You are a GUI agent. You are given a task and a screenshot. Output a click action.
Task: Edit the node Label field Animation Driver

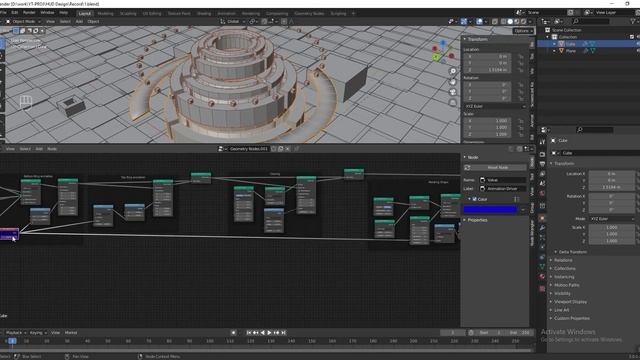502,189
